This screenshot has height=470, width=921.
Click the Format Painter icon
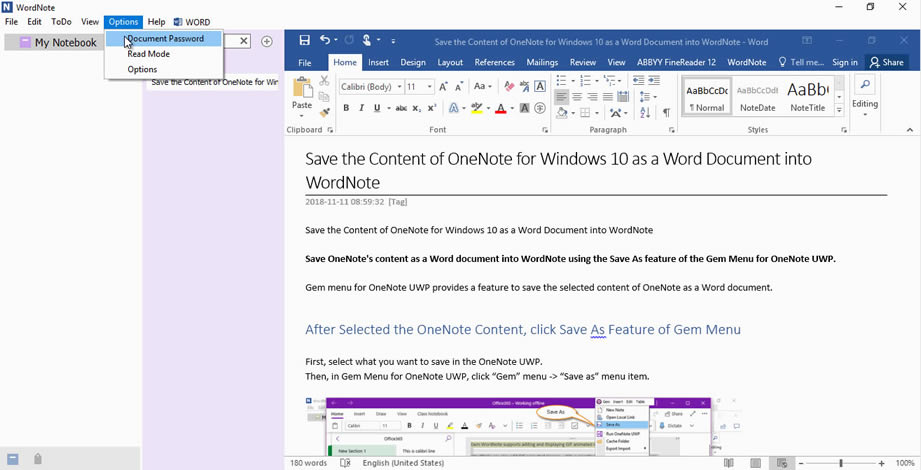[x=324, y=113]
